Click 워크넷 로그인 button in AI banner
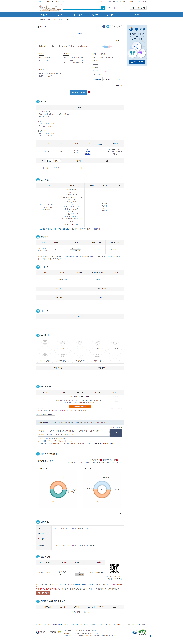The width and height of the screenshot is (183, 644). coord(137,62)
